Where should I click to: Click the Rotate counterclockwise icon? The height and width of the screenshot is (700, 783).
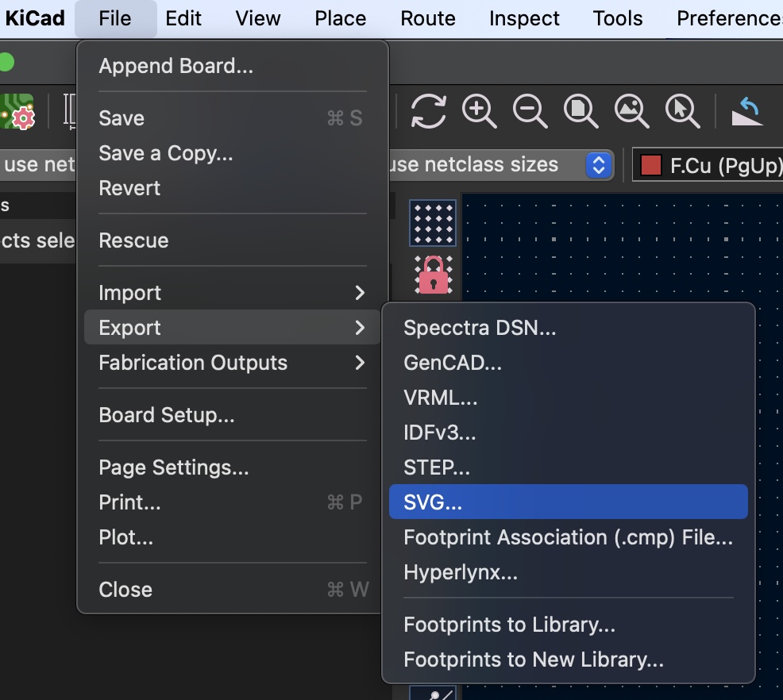coord(747,111)
